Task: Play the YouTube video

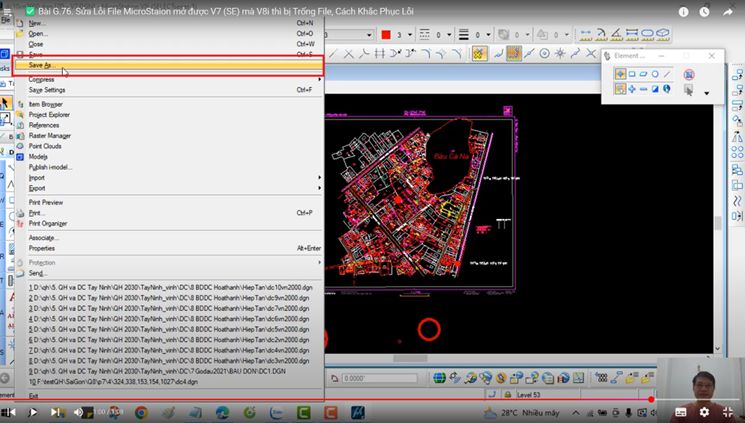Action: pos(33,411)
